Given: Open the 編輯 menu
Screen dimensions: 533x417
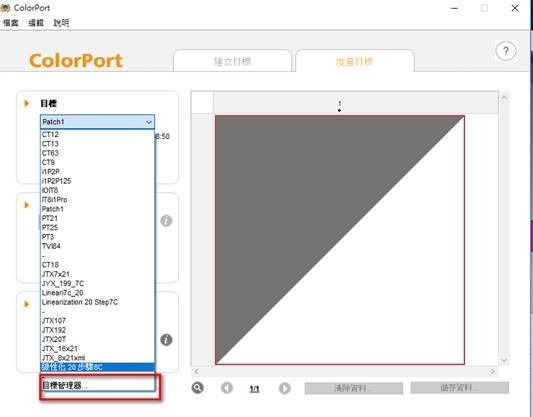Looking at the screenshot, I should [36, 23].
